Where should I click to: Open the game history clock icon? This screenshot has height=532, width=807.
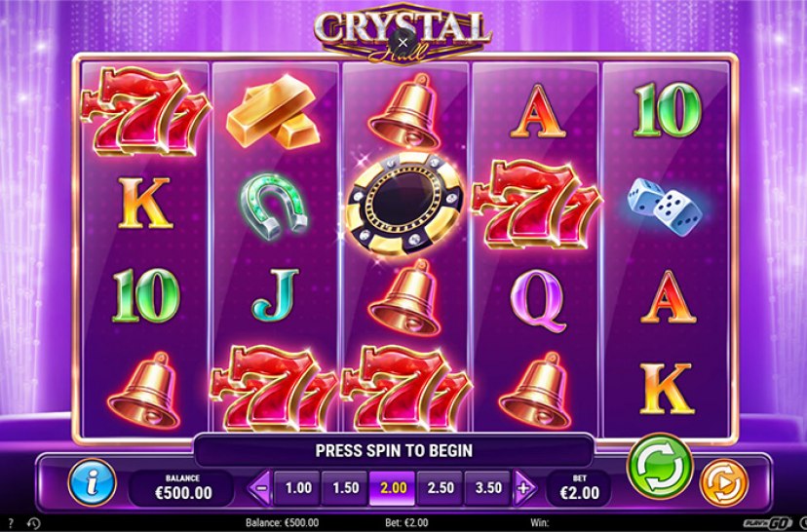click(x=33, y=523)
